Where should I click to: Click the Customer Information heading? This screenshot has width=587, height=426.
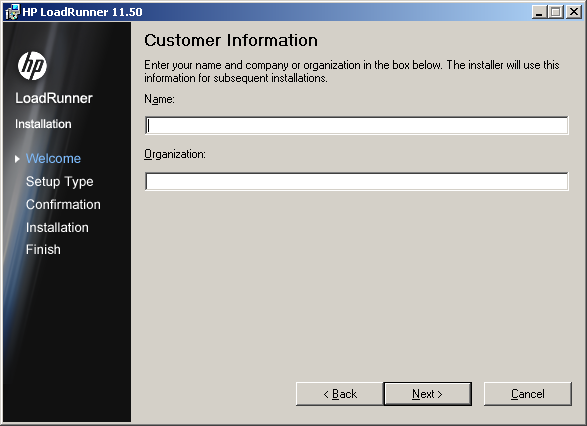[231, 40]
